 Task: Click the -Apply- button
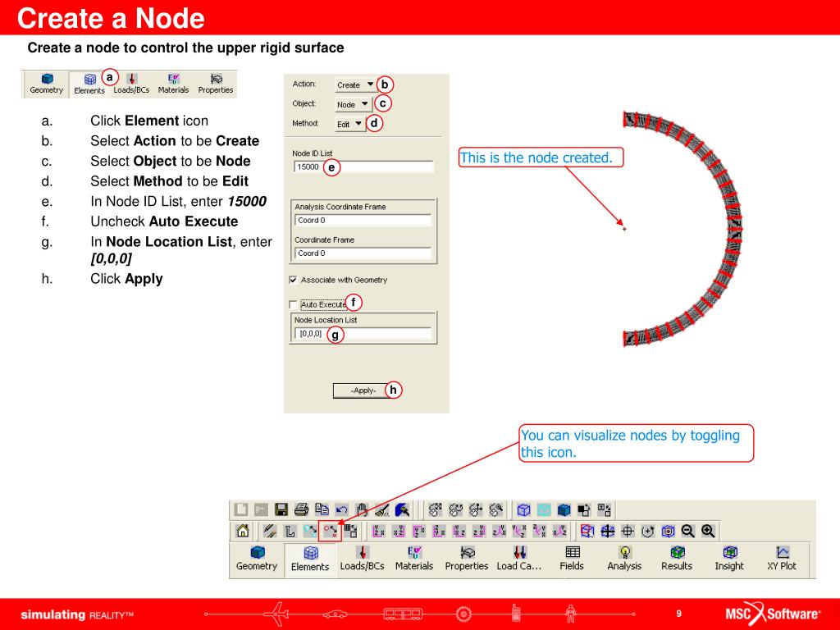point(363,390)
